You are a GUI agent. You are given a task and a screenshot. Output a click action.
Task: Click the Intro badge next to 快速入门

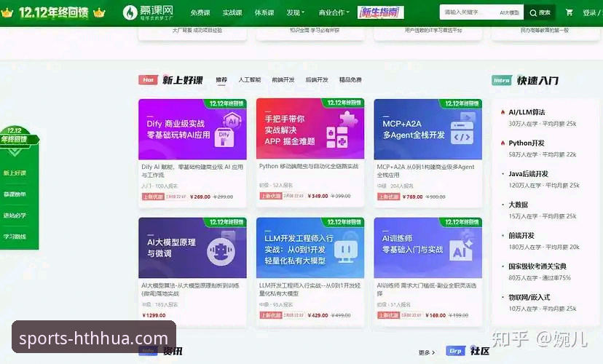tap(502, 80)
